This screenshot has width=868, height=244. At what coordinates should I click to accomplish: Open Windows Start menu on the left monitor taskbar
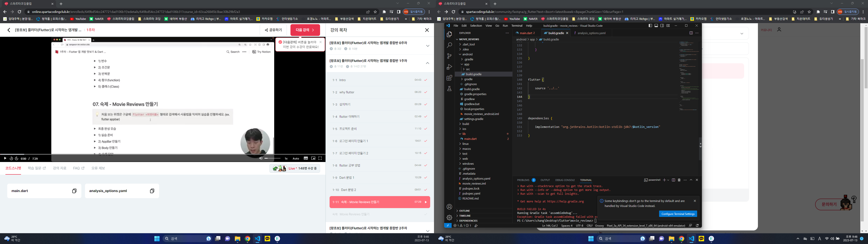tap(157, 239)
